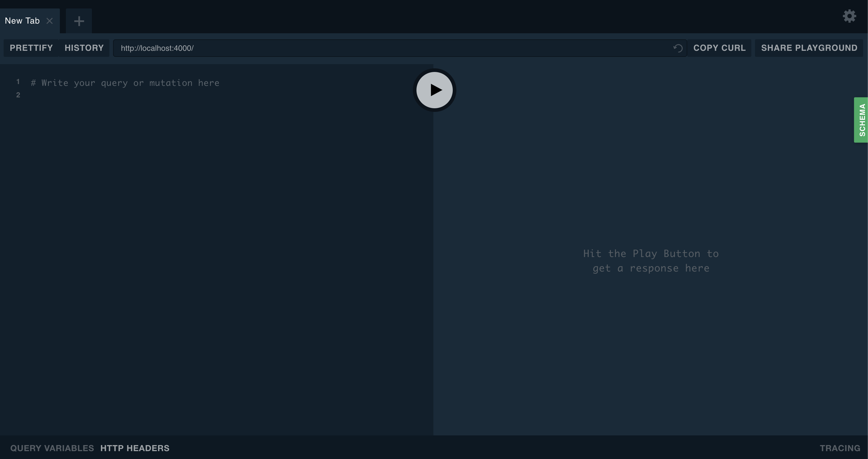
Task: Click COPY CURL
Action: coord(719,48)
